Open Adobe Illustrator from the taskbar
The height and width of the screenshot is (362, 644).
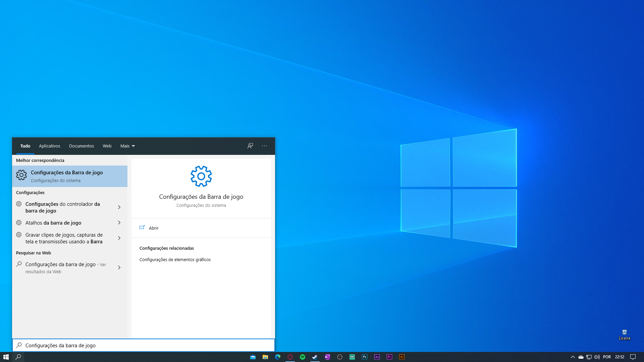pos(402,357)
